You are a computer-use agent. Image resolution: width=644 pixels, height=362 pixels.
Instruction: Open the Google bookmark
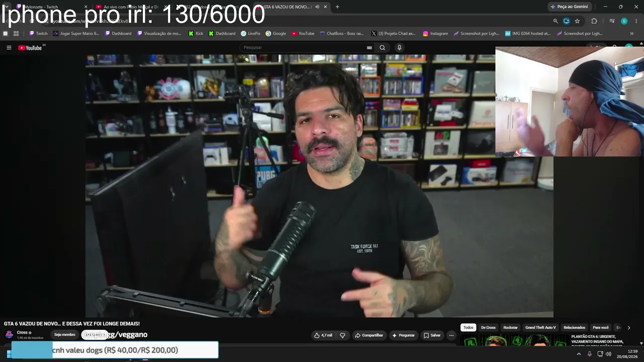coord(276,34)
